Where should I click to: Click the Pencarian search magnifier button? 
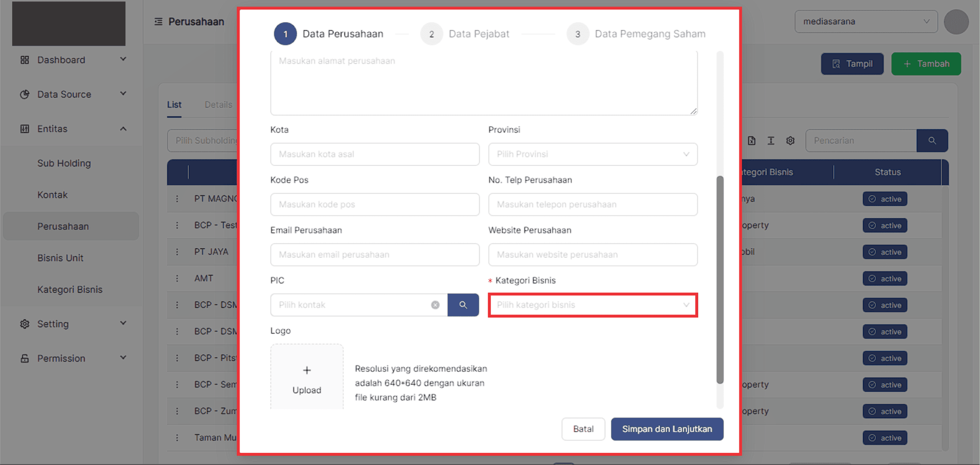point(932,141)
